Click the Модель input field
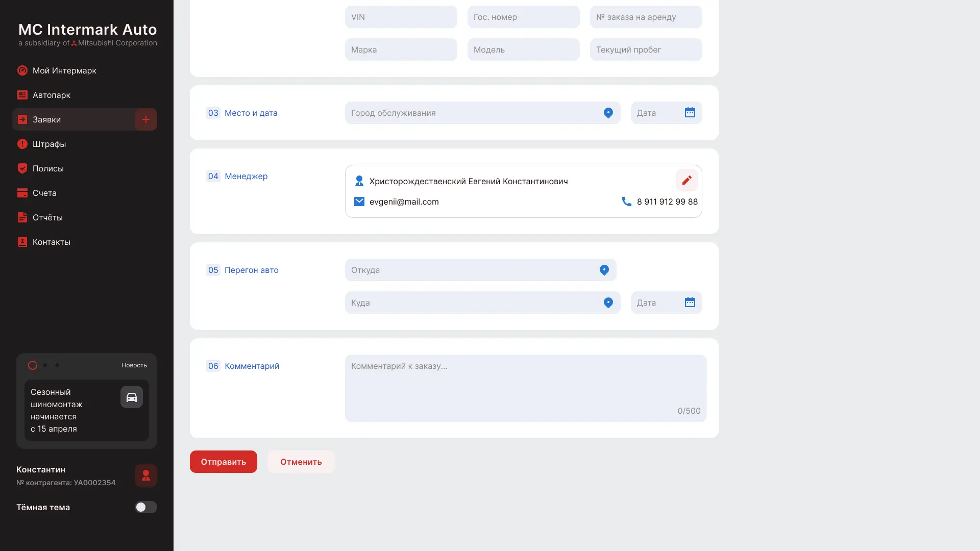 (524, 49)
